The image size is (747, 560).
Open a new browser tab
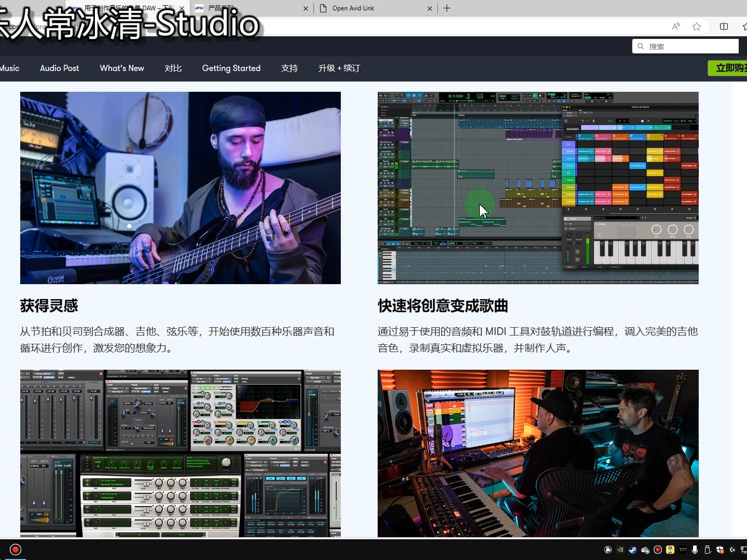pos(447,8)
